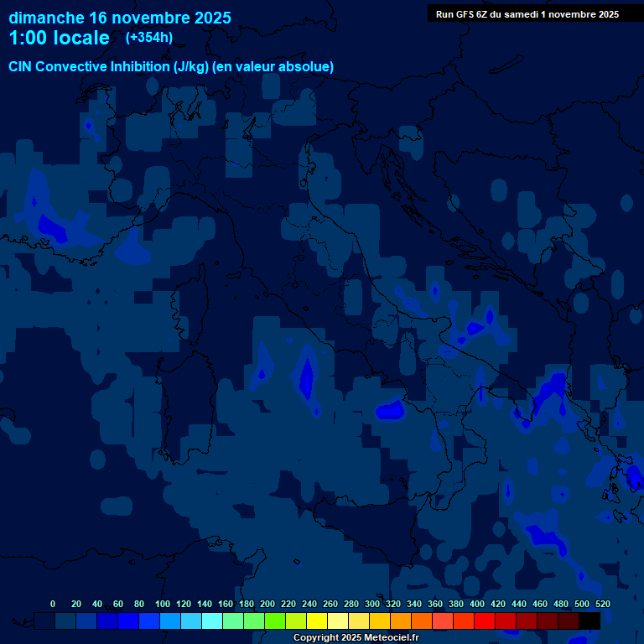
Task: Click the CIN Convective Inhibition title text
Action: pos(171,66)
